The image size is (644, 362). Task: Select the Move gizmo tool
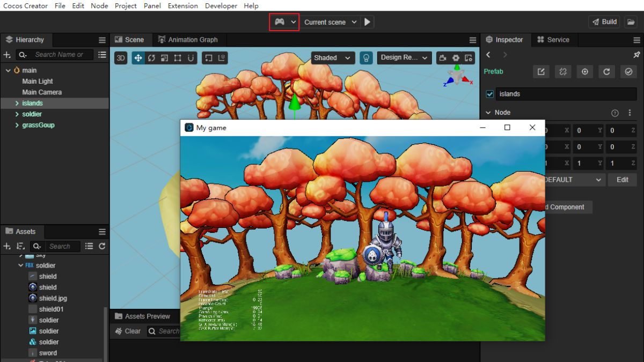(138, 58)
